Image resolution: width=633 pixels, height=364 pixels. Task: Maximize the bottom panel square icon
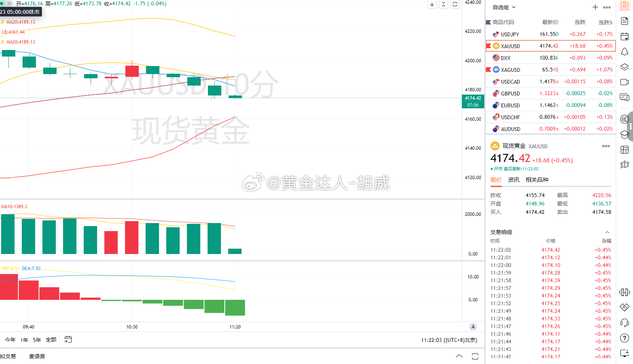pyautogui.click(x=475, y=356)
